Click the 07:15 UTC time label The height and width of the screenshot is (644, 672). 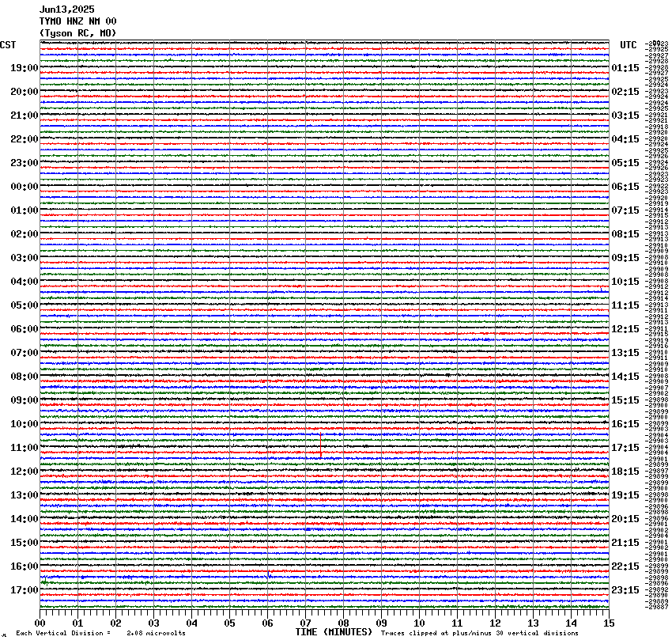(x=625, y=210)
